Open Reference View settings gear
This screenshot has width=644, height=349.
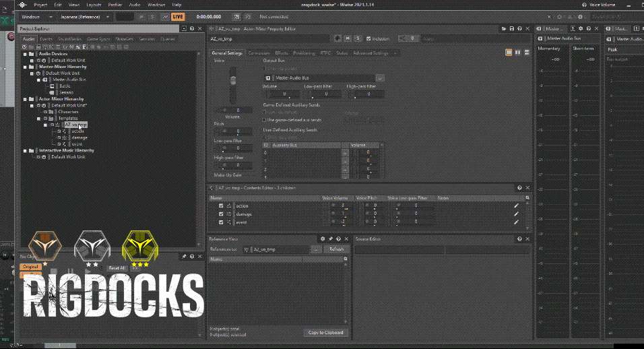pos(323,239)
